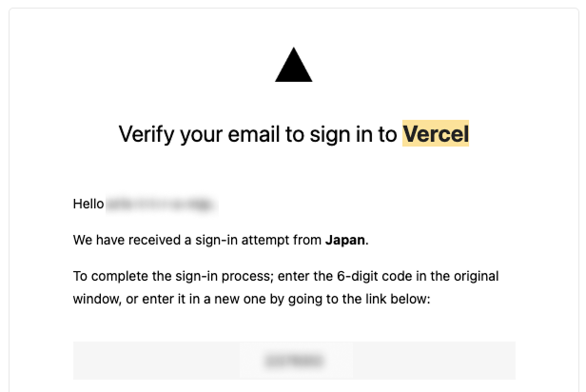Click the word 'Hello' in the greeting
The width and height of the screenshot is (586, 392).
pos(88,204)
